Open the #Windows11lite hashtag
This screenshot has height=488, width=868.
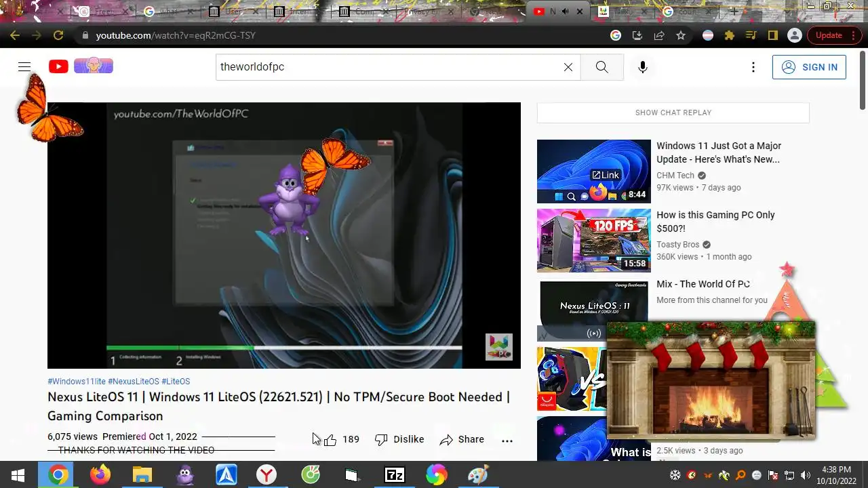coord(77,382)
